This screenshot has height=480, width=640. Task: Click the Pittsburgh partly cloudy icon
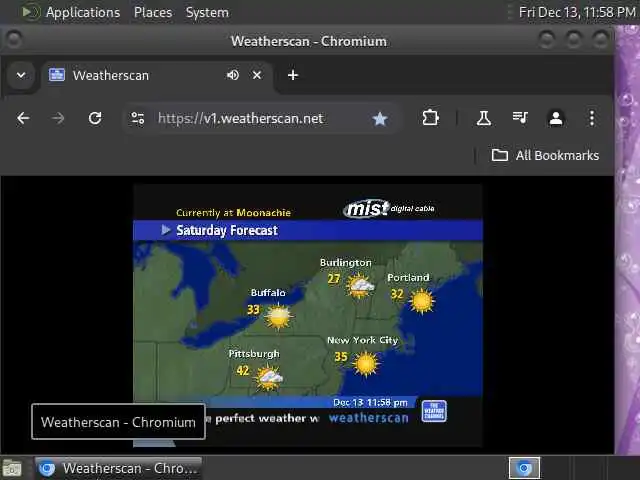click(268, 378)
